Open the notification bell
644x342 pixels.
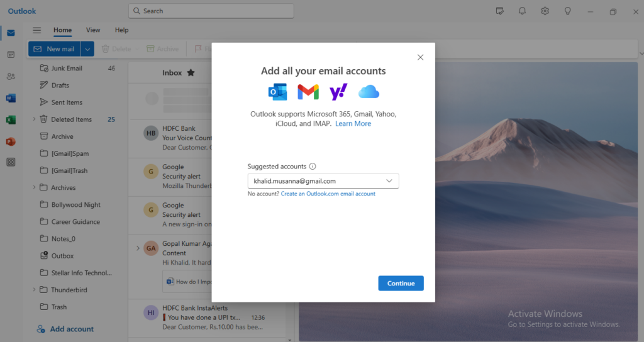pos(522,11)
